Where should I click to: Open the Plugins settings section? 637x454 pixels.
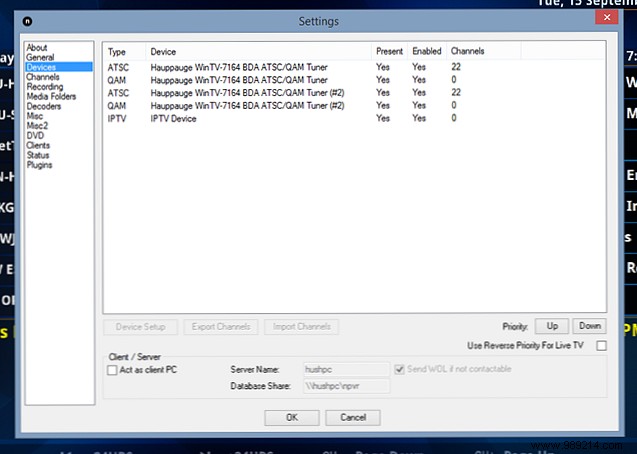pos(40,165)
